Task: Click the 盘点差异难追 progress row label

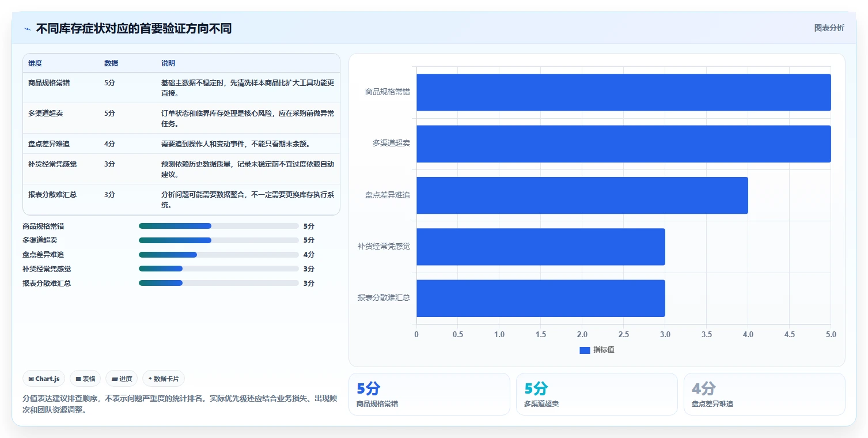Action: (x=43, y=255)
